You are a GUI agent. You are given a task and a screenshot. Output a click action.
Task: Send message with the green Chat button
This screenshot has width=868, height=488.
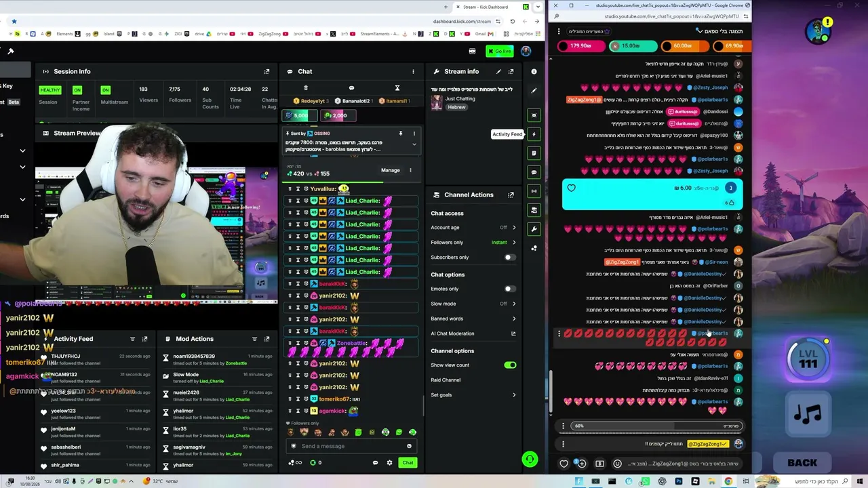(408, 463)
